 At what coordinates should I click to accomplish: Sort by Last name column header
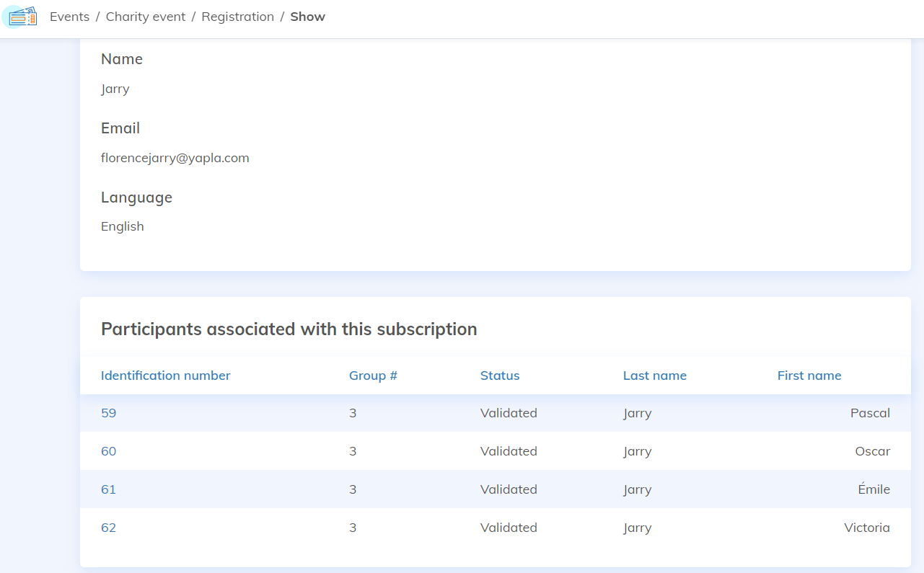click(x=654, y=376)
